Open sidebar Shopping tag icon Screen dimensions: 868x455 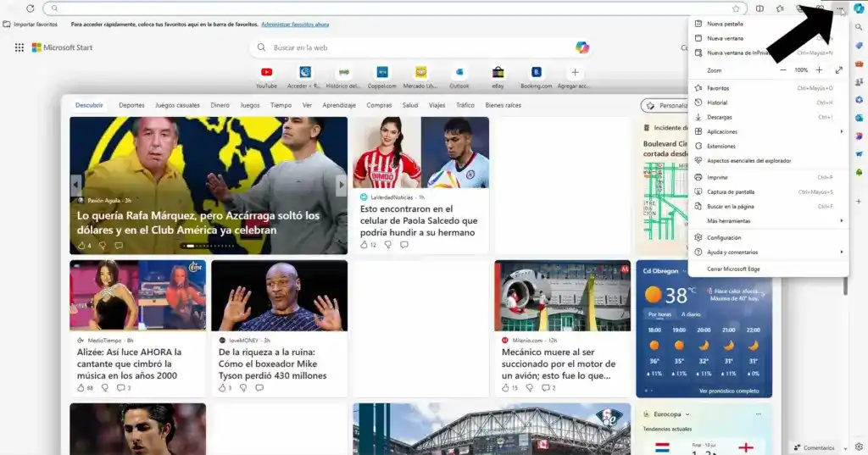click(859, 46)
